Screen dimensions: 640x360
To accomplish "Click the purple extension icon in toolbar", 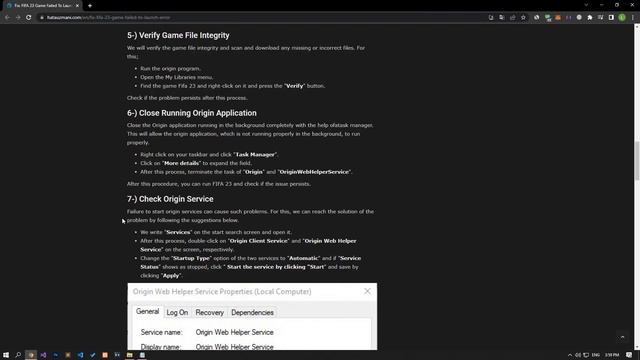I will pos(569,18).
